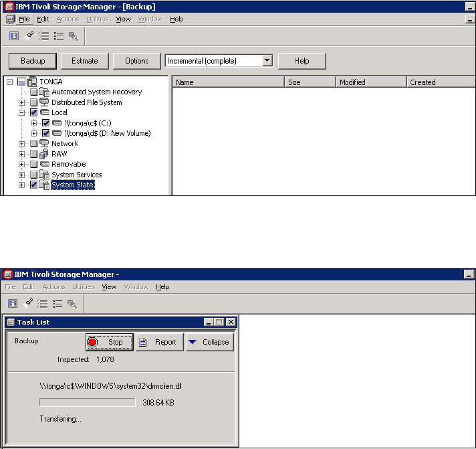Open Help menu in lower Task List window
Screen dimensions: 476x449
pos(162,287)
